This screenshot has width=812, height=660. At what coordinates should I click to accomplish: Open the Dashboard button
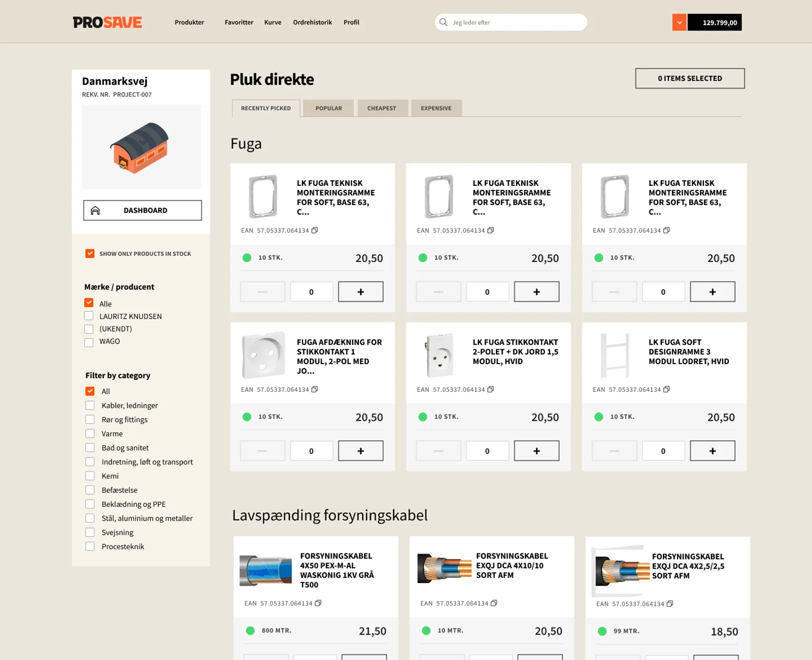click(x=143, y=210)
